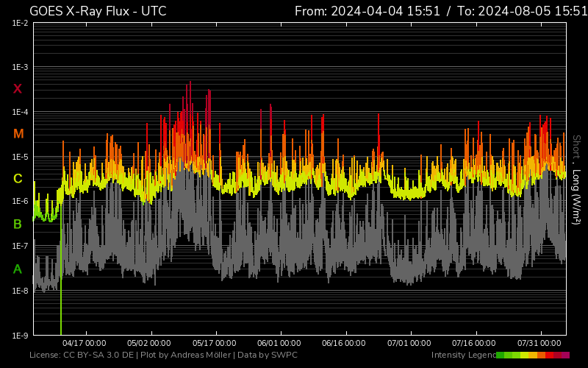Viewport: 588px width, 368px height.
Task: Click the Long (W/m²) vertical axis label
Action: click(x=577, y=199)
